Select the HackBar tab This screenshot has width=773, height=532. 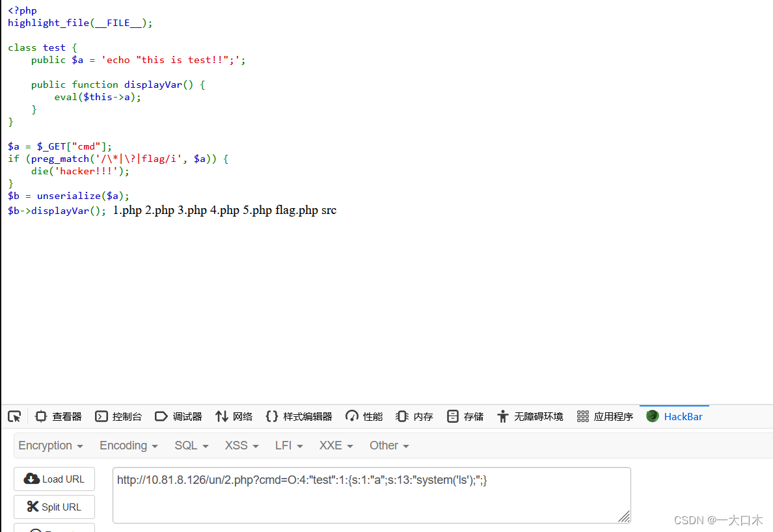coord(674,417)
